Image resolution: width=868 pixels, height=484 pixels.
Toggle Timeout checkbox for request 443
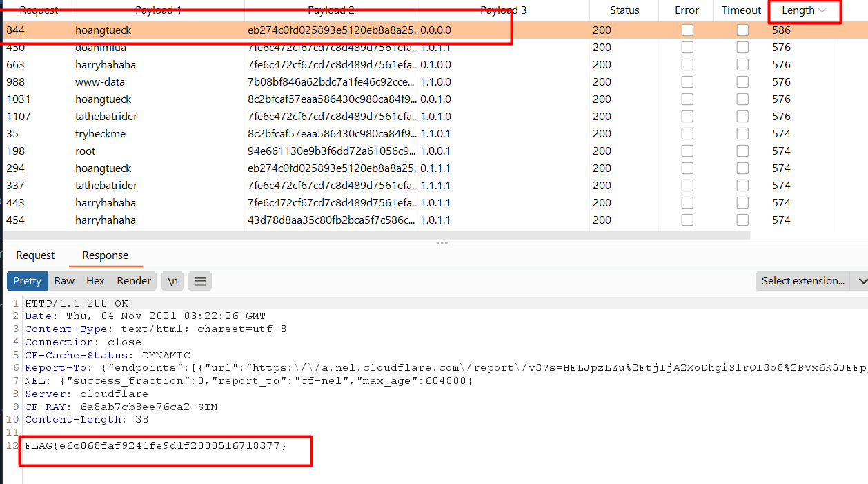pyautogui.click(x=742, y=203)
